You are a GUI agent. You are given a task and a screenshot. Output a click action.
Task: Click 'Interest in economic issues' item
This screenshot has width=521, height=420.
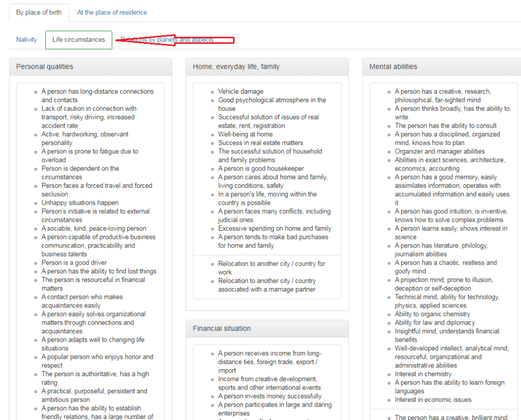(x=433, y=400)
